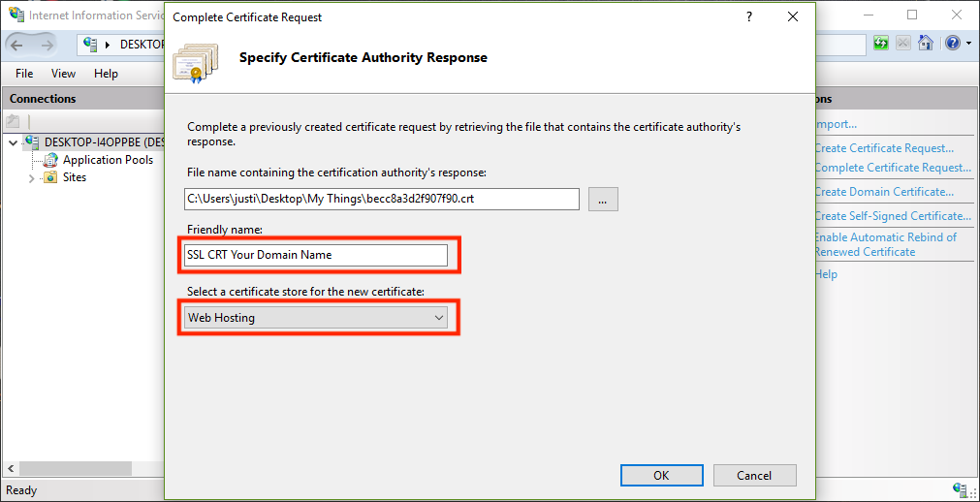The width and height of the screenshot is (980, 502).
Task: Open the certificate store dropdown
Action: (317, 318)
